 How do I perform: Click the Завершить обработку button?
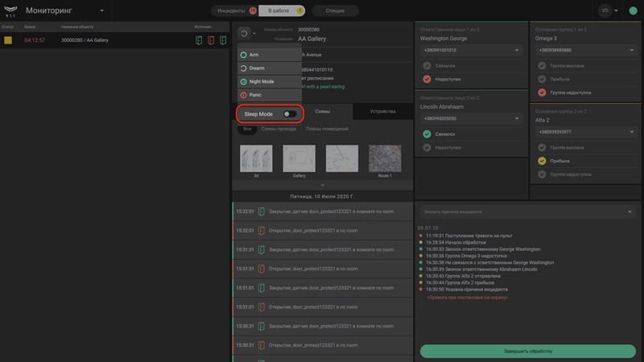528,352
